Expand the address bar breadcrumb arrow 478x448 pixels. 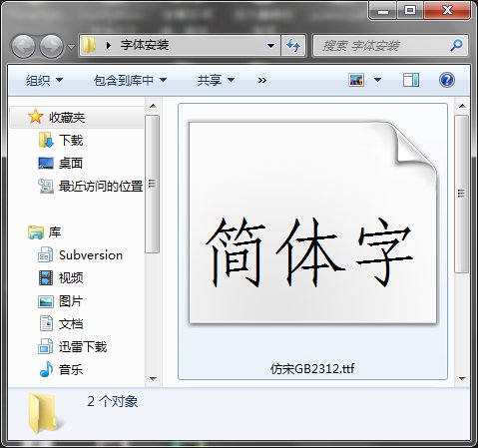(x=108, y=45)
